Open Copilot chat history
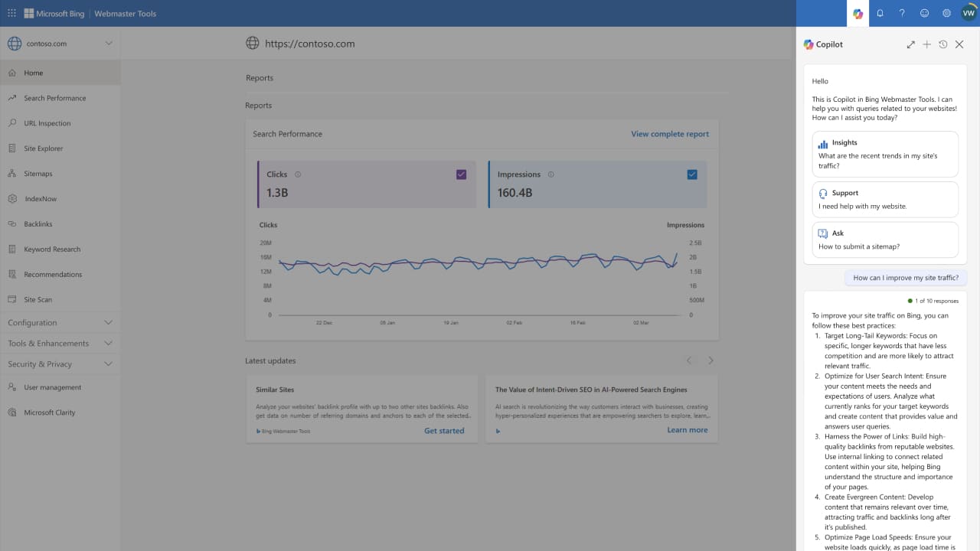Image resolution: width=980 pixels, height=551 pixels. click(x=942, y=44)
